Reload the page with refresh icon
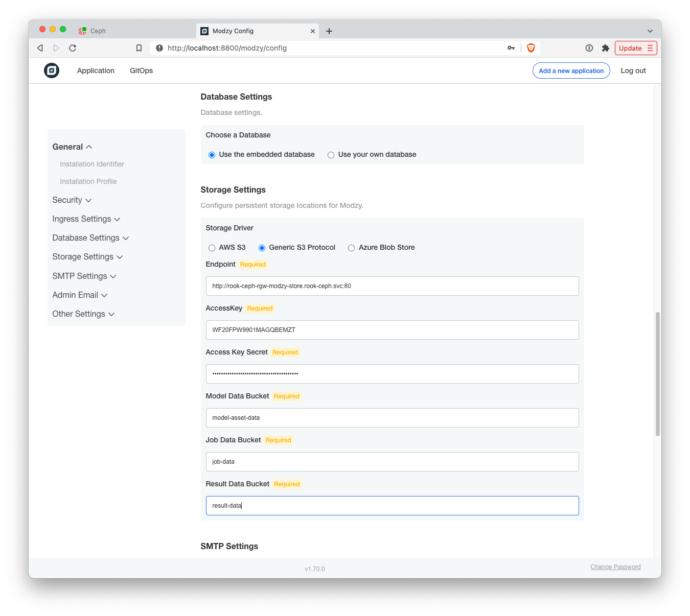 click(73, 48)
